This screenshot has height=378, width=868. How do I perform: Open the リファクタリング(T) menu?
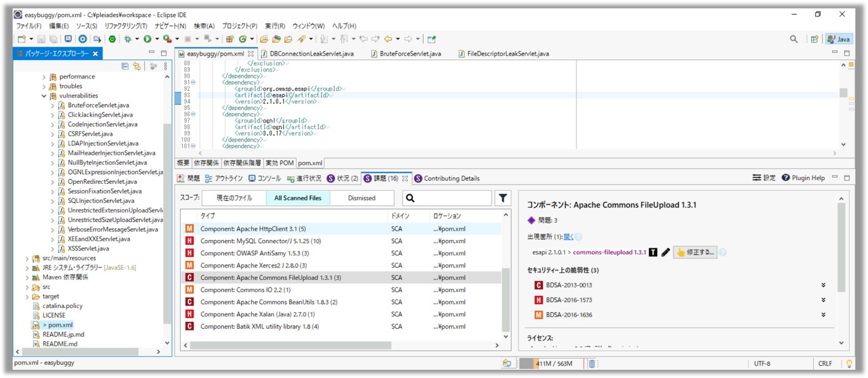click(125, 26)
